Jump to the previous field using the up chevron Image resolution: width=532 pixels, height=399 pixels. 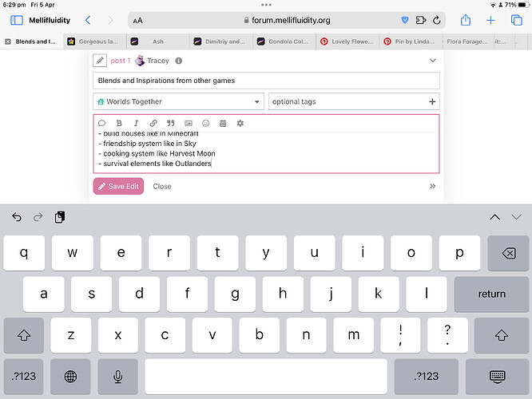(494, 217)
